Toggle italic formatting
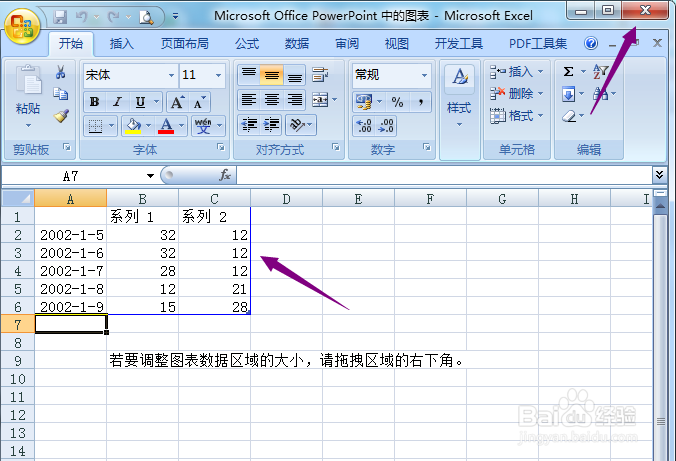Screen dimensions: 676x461 pyautogui.click(x=117, y=102)
